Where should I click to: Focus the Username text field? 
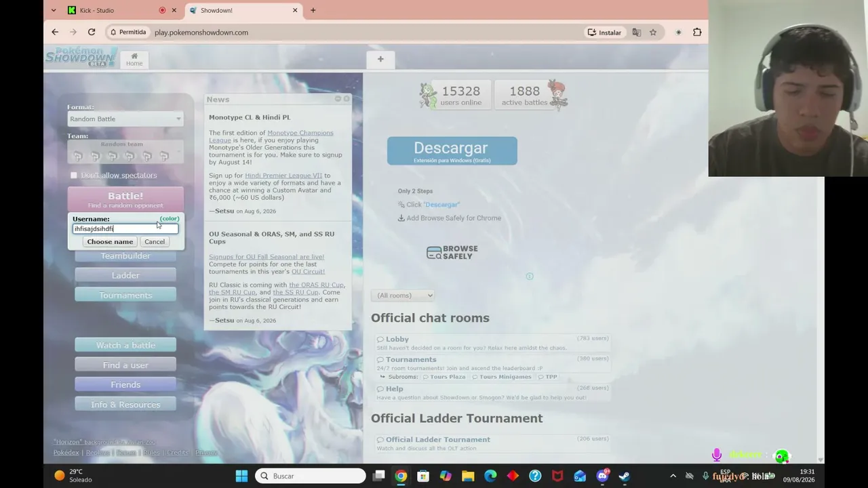pyautogui.click(x=125, y=228)
